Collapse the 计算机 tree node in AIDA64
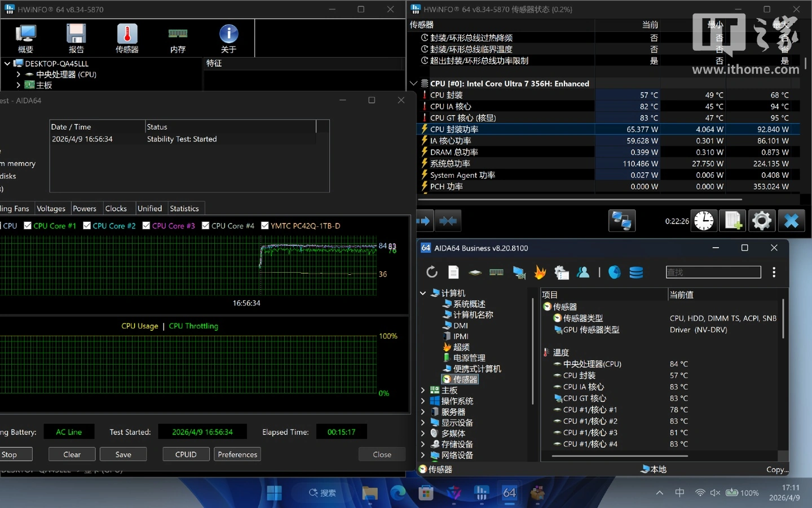The height and width of the screenshot is (508, 812). click(x=423, y=293)
